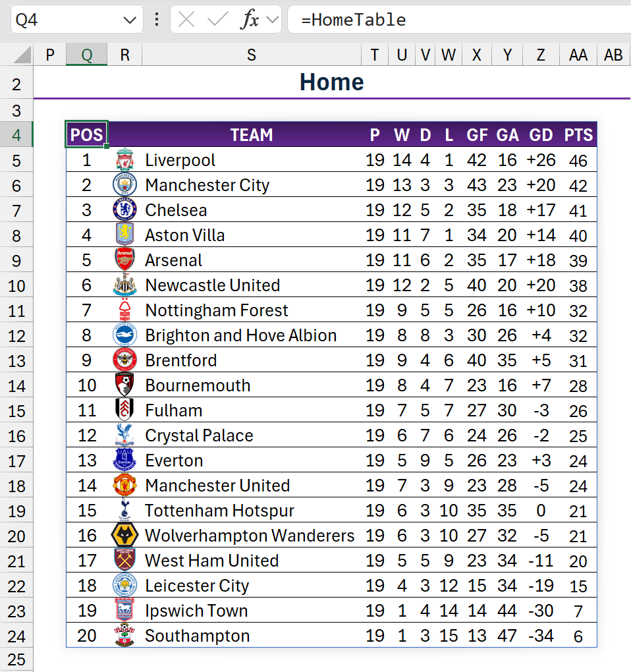Expand the chevron beside the fx button

(271, 20)
